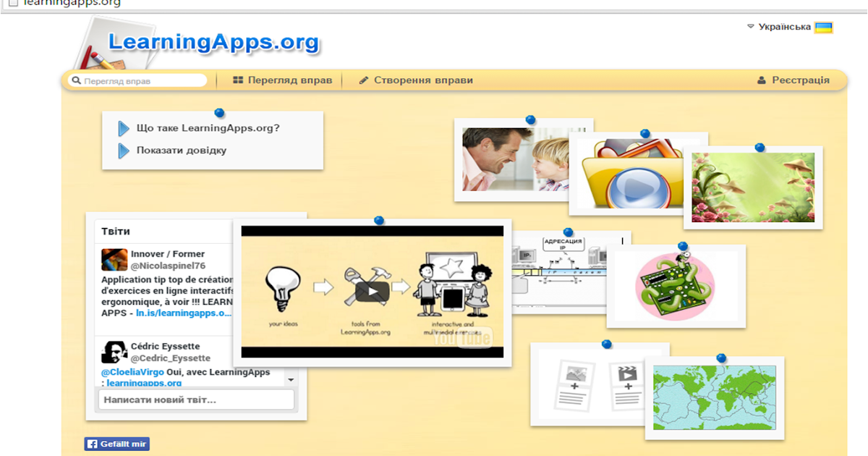Click the @Cedric_Eyssette handle
868x456 pixels.
point(171,358)
